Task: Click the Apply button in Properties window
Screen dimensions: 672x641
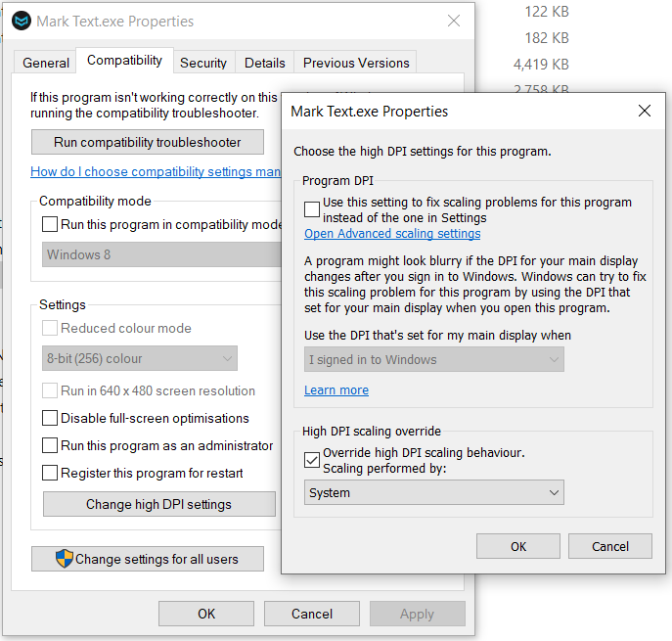Action: 418,614
